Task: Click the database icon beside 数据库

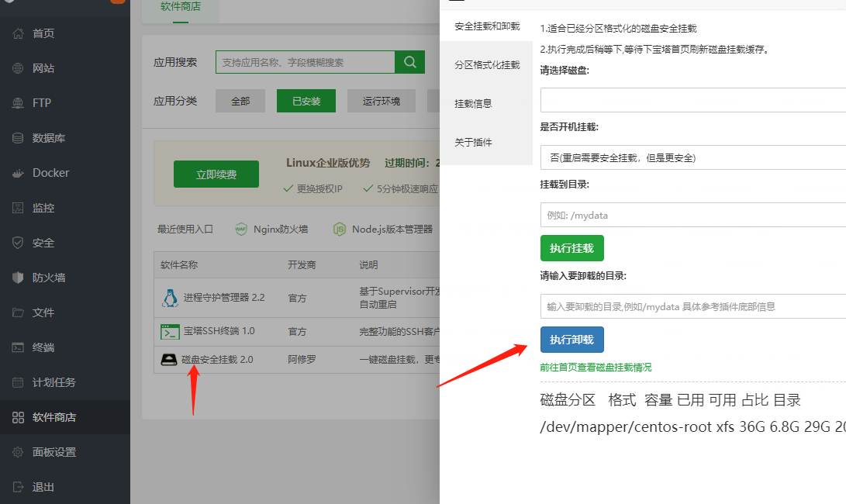Action: tap(18, 138)
